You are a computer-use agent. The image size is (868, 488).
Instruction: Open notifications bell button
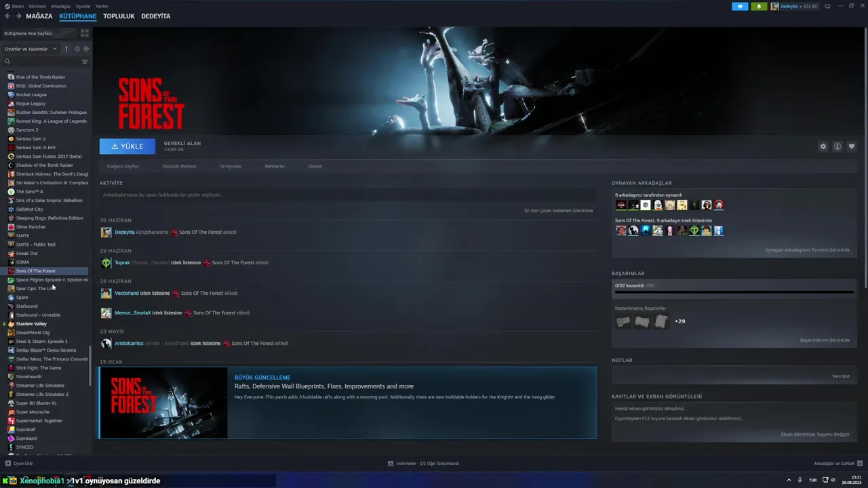(x=759, y=6)
